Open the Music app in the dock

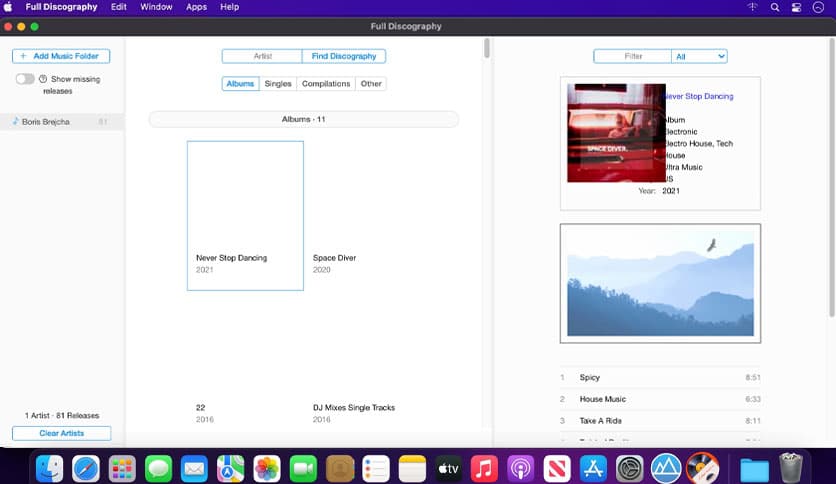pos(484,468)
